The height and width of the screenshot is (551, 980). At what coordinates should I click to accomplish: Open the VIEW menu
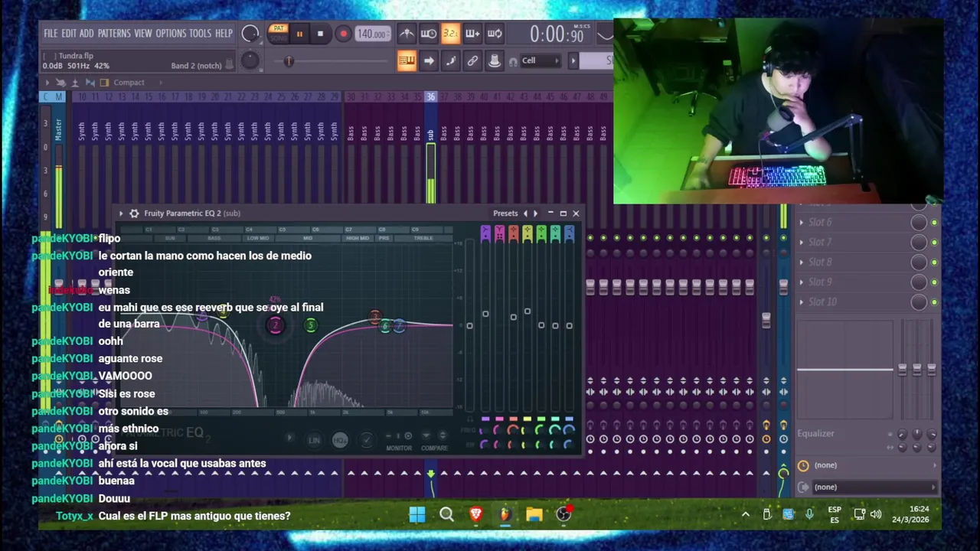click(x=143, y=34)
